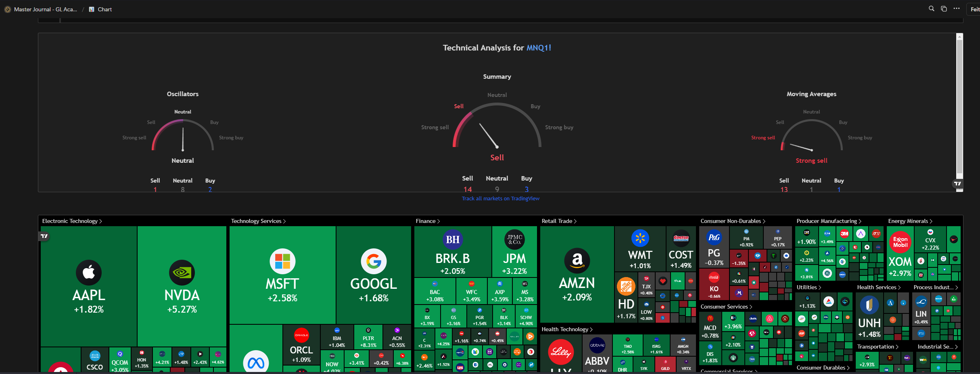Image resolution: width=980 pixels, height=374 pixels.
Task: Click the PLTR +8.31% tile
Action: tap(368, 337)
